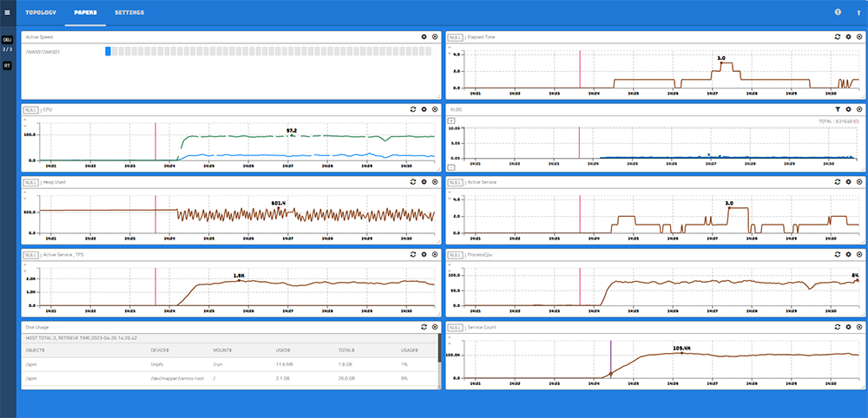Image resolution: width=868 pixels, height=418 pixels.
Task: Click the /WAS01/WAS01 object label
Action: [x=43, y=52]
